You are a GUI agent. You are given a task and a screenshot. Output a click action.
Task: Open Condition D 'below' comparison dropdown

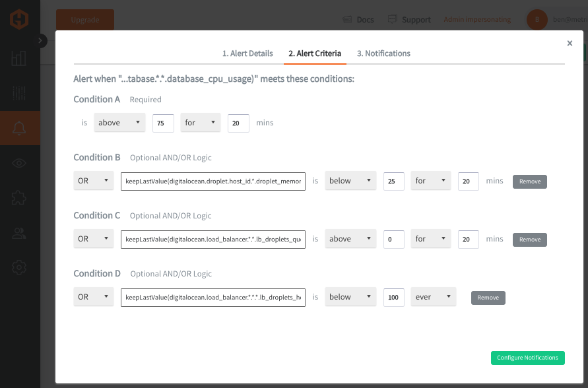[x=350, y=297]
